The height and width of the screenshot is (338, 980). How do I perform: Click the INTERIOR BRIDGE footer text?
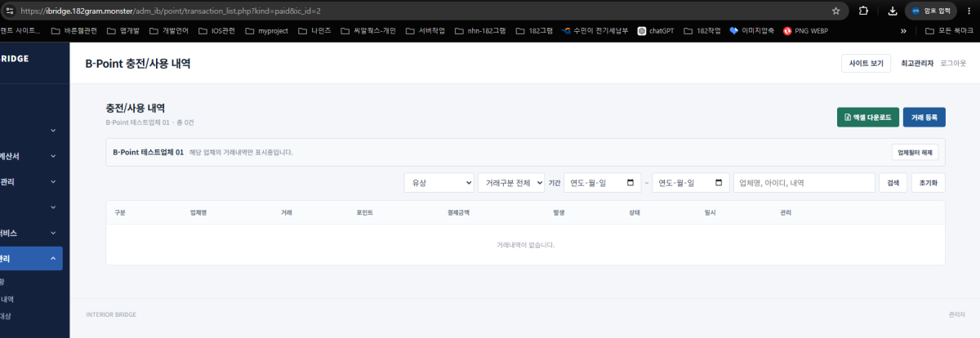tap(111, 314)
